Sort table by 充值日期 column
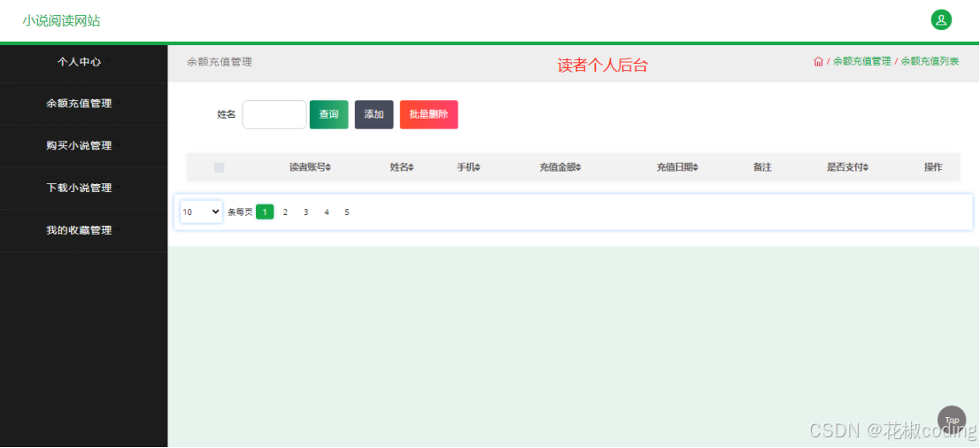Screen dimensions: 980x448 pyautogui.click(x=677, y=167)
